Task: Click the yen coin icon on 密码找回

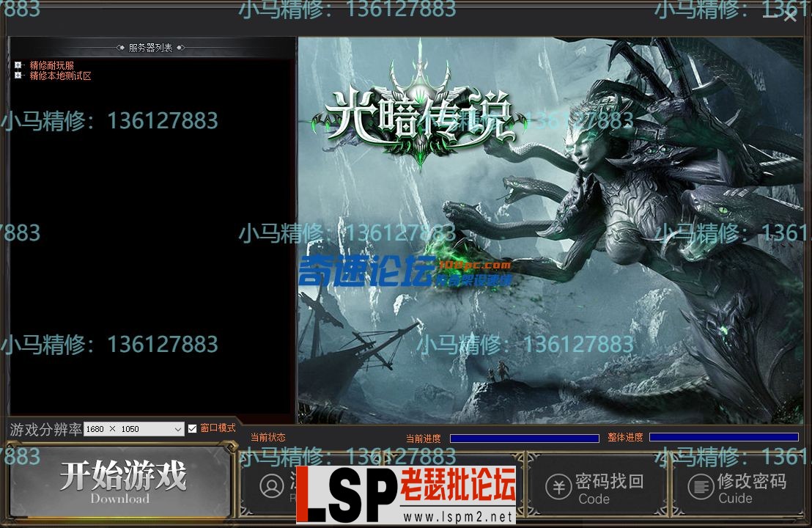Action: pos(558,487)
